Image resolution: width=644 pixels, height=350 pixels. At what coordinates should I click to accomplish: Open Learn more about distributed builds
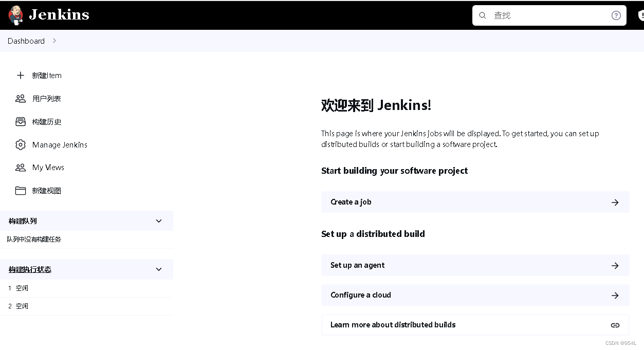click(394, 325)
